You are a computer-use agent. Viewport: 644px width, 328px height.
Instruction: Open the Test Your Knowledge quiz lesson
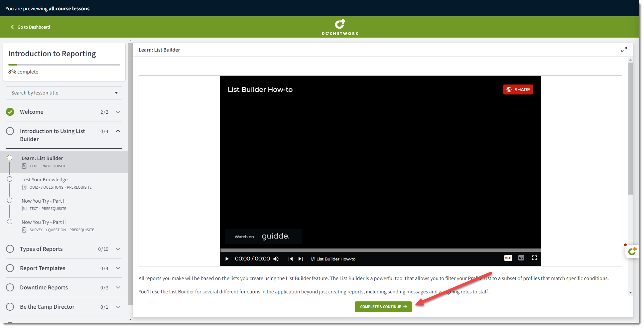[45, 180]
